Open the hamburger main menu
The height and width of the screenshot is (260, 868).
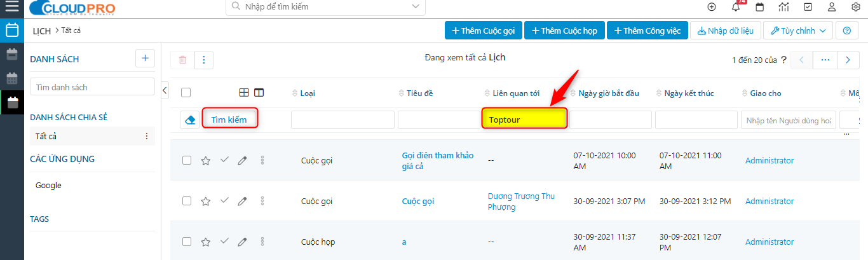click(11, 8)
